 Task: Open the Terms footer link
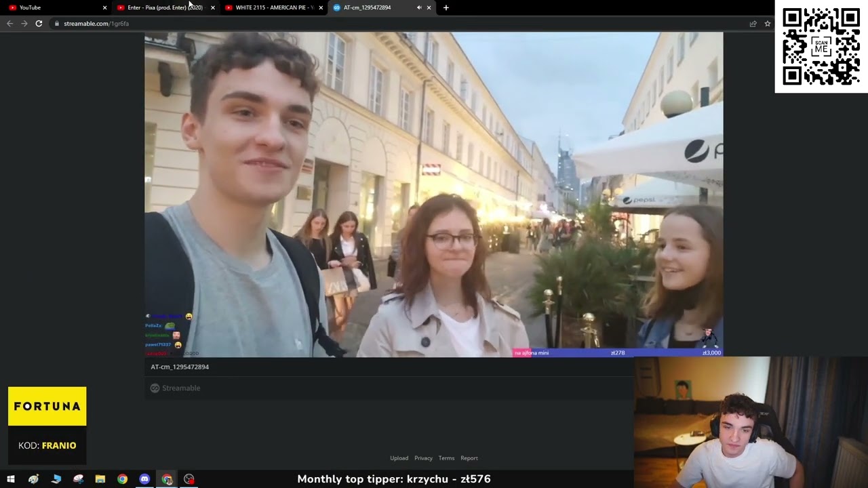[446, 458]
